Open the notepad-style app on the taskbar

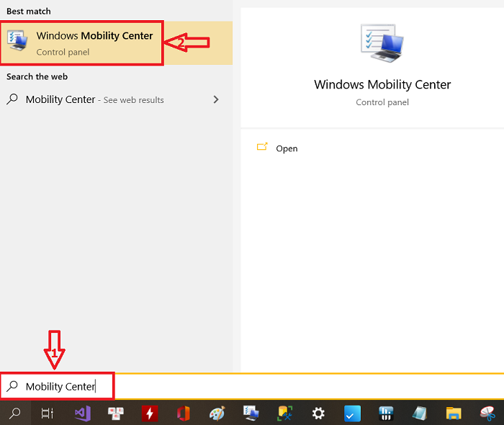(420, 413)
